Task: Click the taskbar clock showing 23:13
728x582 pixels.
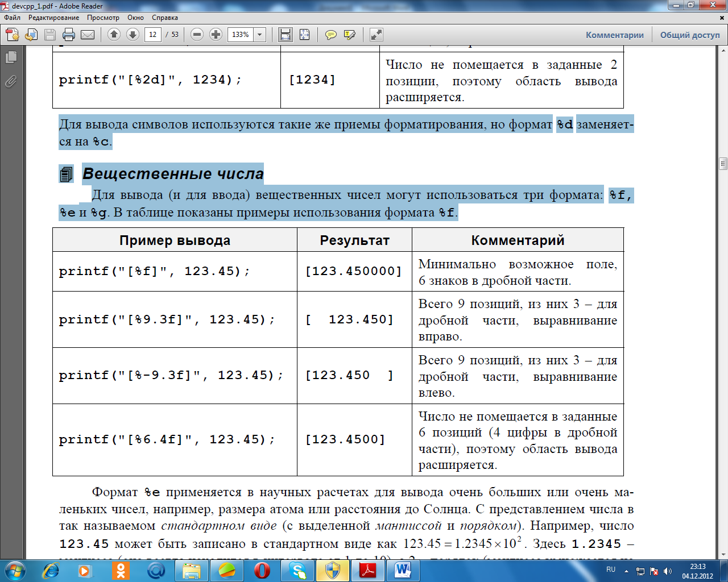Action: (x=698, y=571)
